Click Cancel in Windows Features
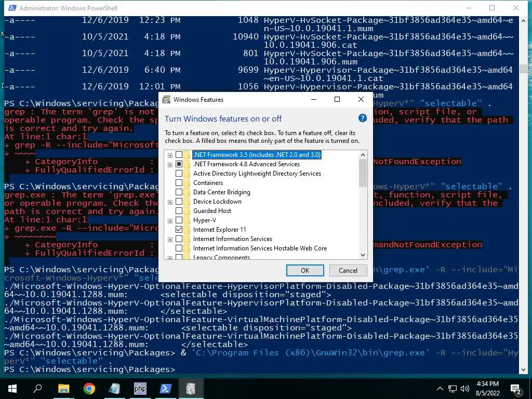Screen dimensions: 532x399 348,270
